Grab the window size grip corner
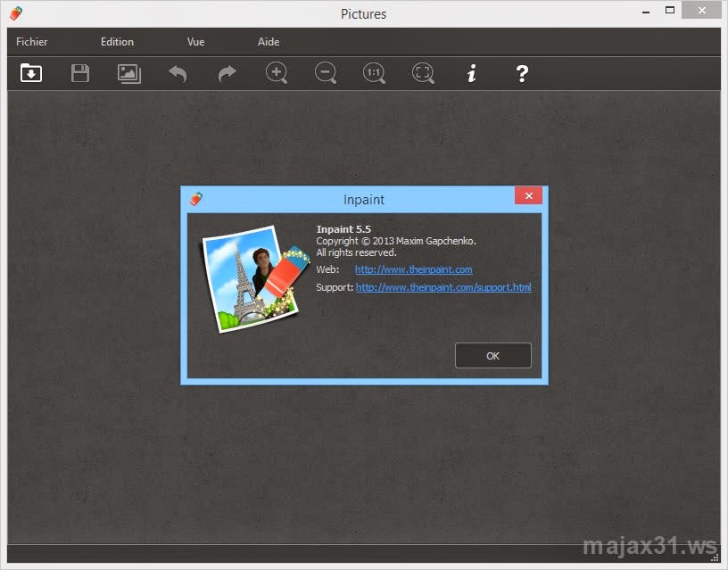This screenshot has width=728, height=570. coord(715,558)
